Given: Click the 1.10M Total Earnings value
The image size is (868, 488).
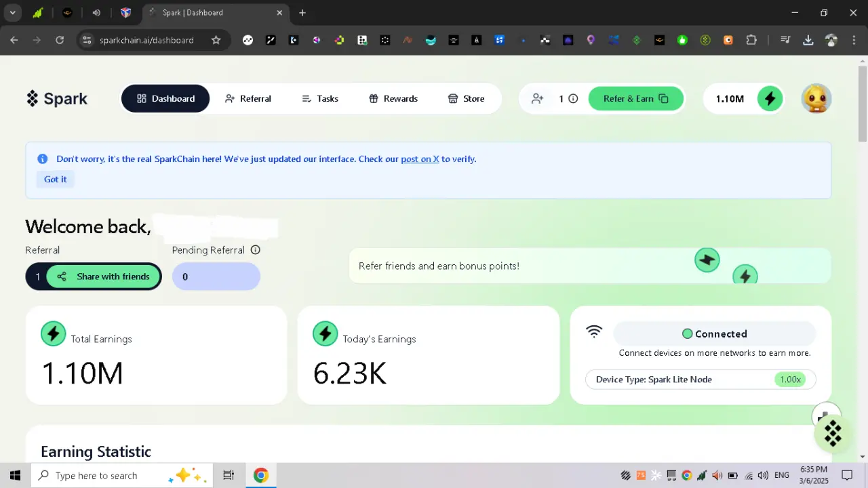Looking at the screenshot, I should pos(83,373).
